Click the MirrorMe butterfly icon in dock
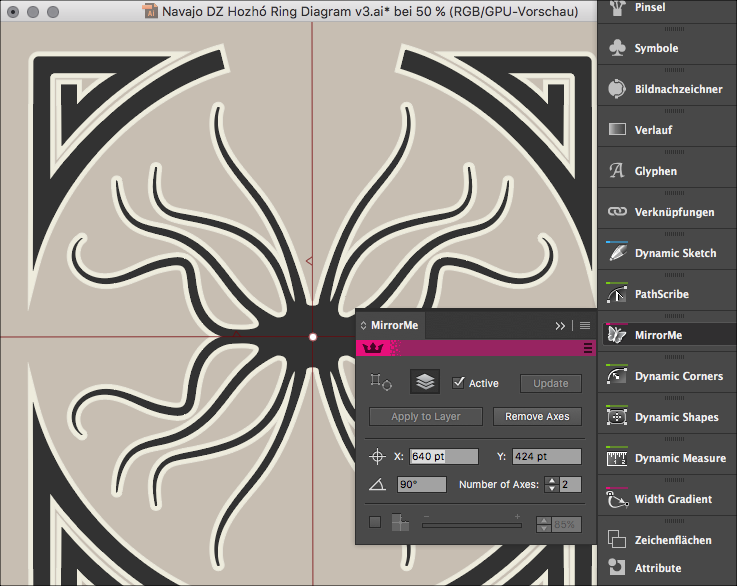The width and height of the screenshot is (737, 586). click(617, 334)
